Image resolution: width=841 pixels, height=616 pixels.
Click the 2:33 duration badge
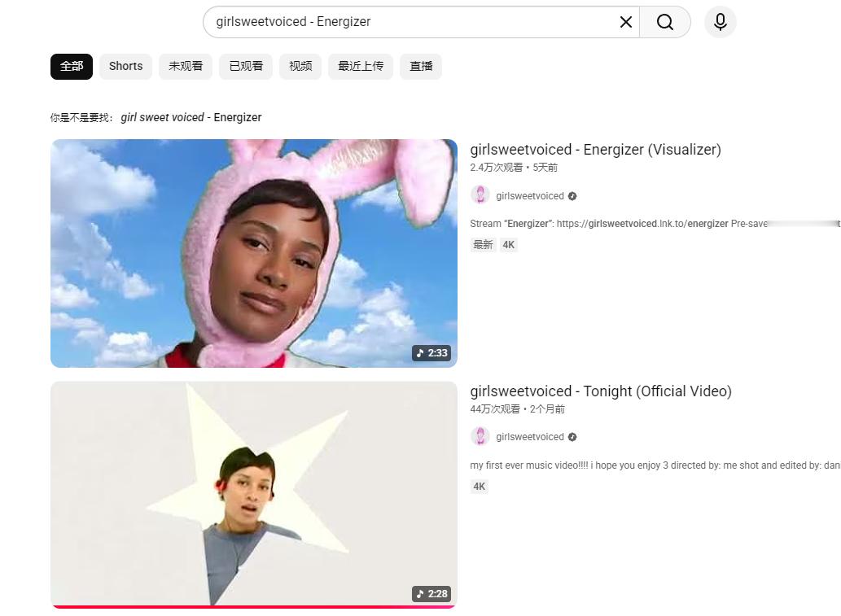(431, 353)
